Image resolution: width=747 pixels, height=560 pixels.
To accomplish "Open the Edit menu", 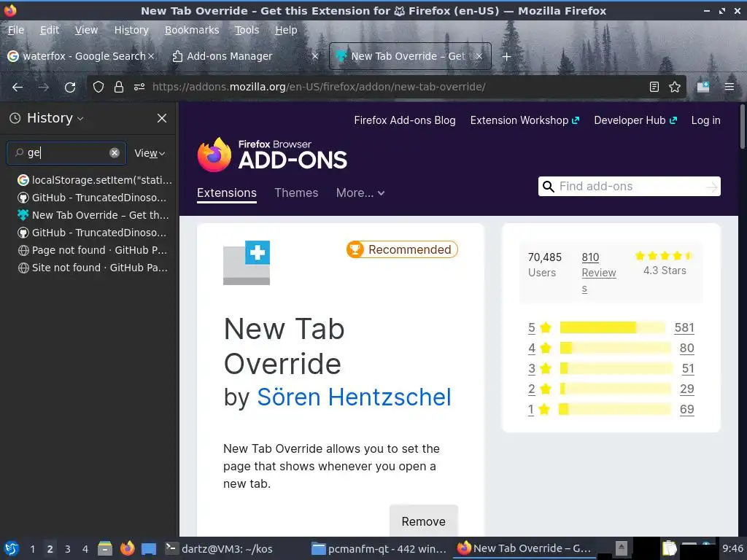I will (x=50, y=30).
